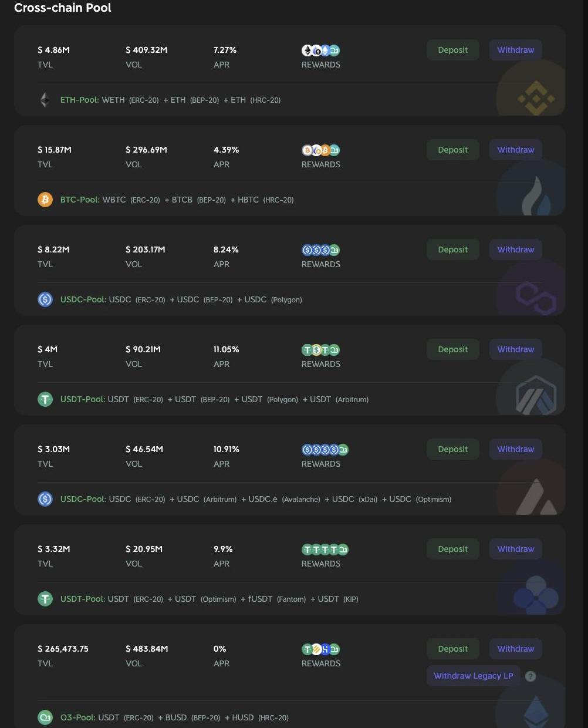Image resolution: width=588 pixels, height=728 pixels.
Task: Click the Ethereum icon beside ETH-Pool
Action: (45, 100)
